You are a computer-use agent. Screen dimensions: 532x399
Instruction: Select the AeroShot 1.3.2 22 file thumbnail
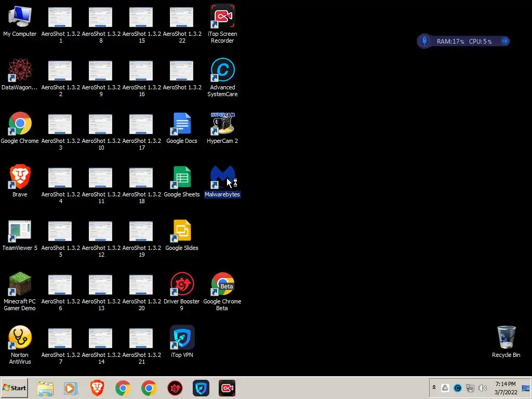181,17
